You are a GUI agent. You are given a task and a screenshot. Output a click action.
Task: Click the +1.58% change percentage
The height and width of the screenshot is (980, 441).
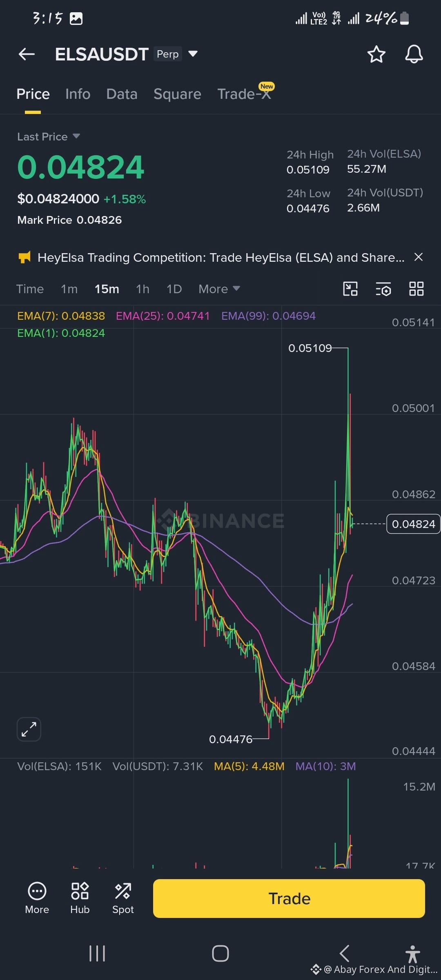pyautogui.click(x=125, y=199)
